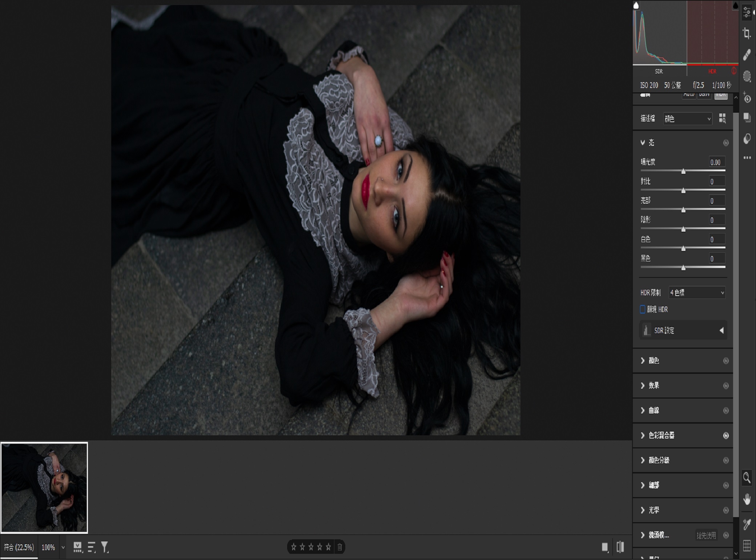This screenshot has height=560, width=756.
Task: Open the Presets overlapping circles icon
Action: [747, 139]
